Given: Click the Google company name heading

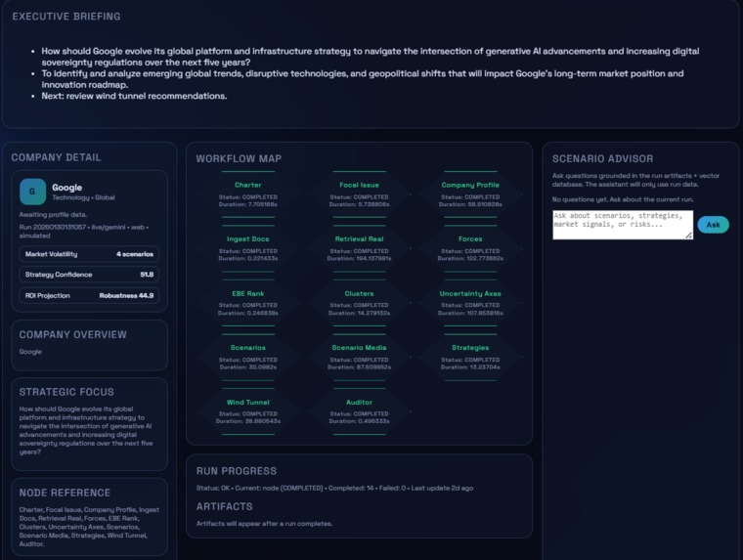Looking at the screenshot, I should click(66, 188).
